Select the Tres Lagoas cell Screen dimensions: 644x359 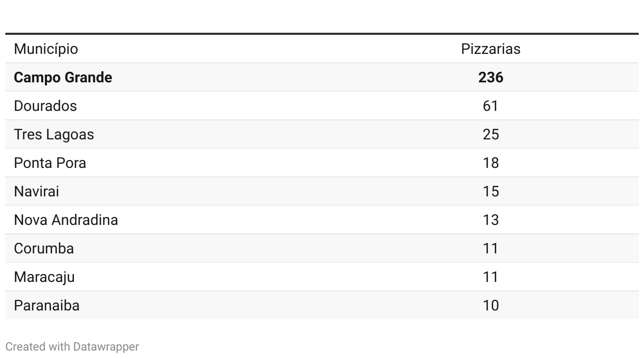coord(54,135)
